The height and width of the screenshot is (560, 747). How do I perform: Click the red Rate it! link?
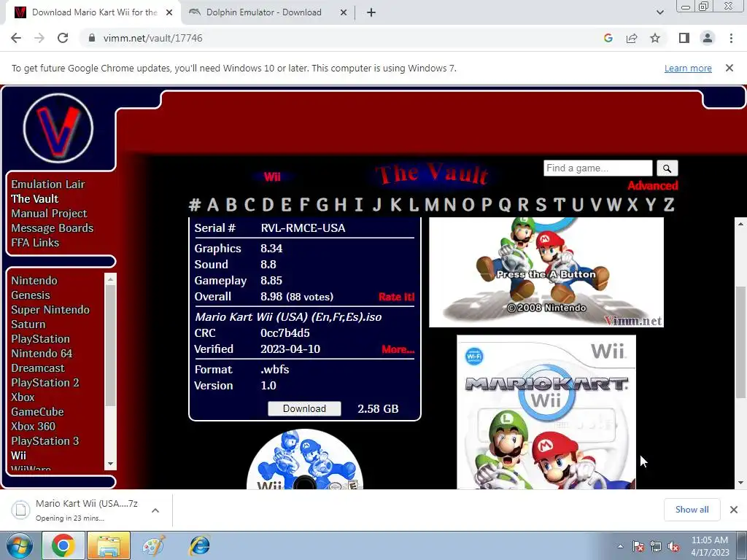tap(396, 297)
